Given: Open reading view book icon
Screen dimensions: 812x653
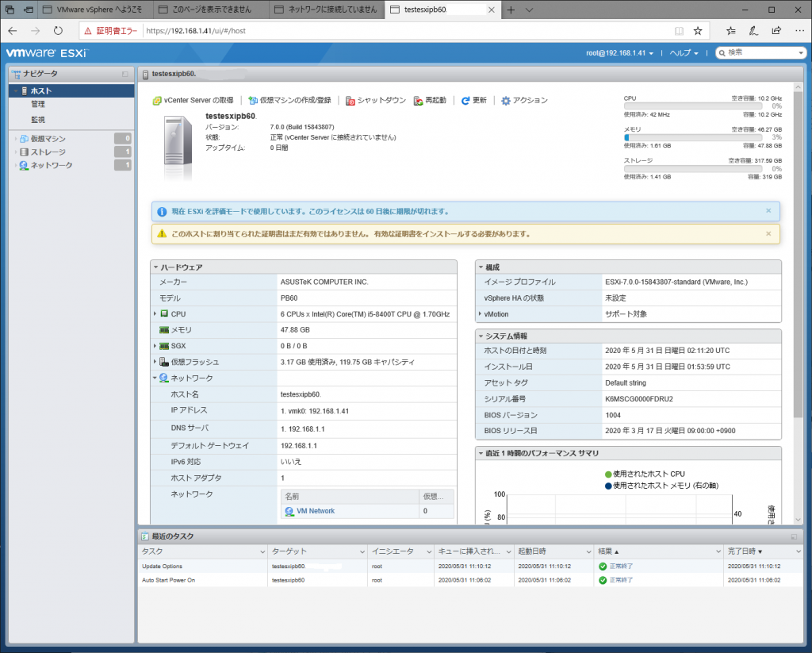Looking at the screenshot, I should click(679, 31).
